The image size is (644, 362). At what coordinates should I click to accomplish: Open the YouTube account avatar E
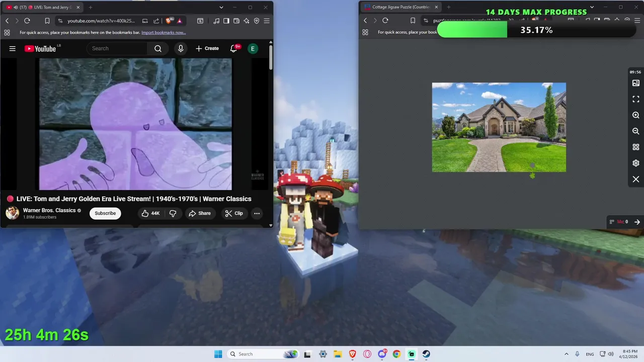[253, 48]
